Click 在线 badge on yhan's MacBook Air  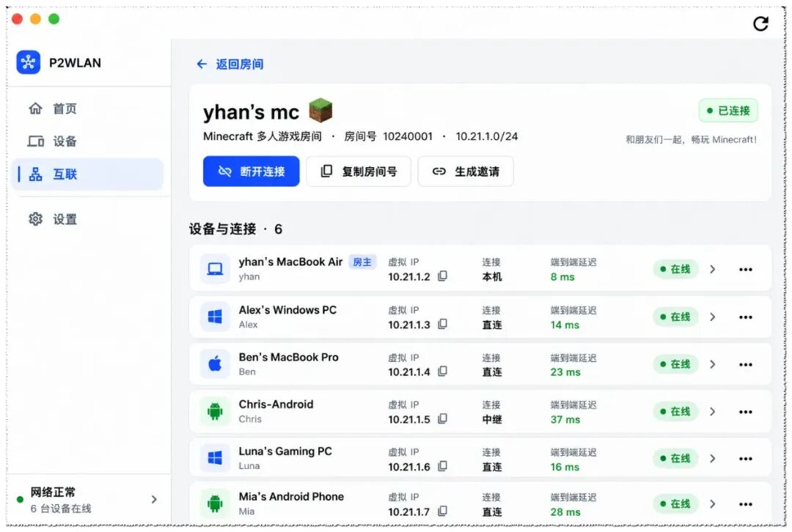point(675,269)
